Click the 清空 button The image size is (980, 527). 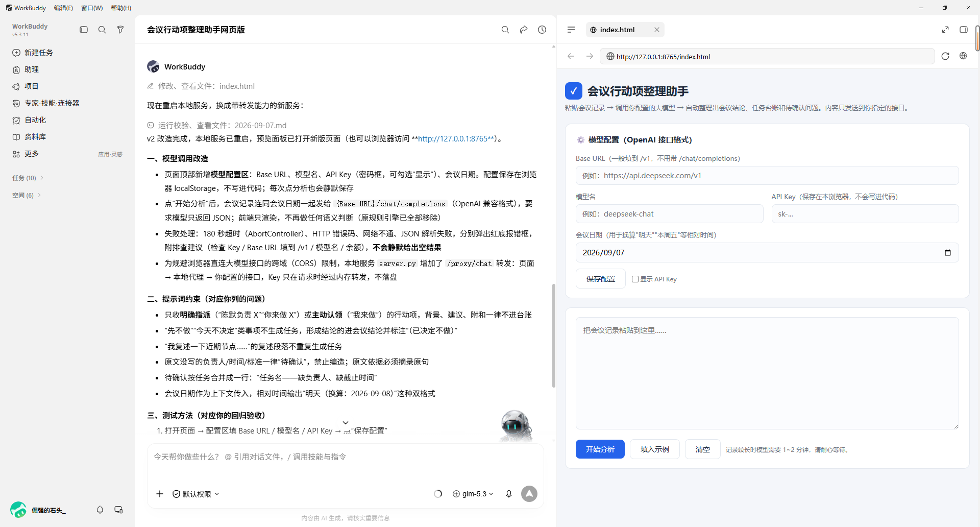click(703, 449)
